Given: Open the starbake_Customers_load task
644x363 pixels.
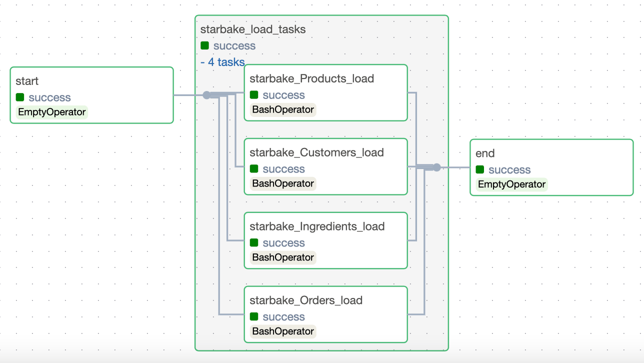Looking at the screenshot, I should (x=316, y=153).
